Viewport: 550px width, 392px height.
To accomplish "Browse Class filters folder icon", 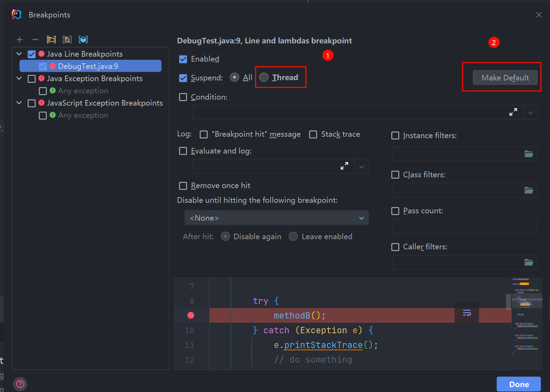I will 529,190.
